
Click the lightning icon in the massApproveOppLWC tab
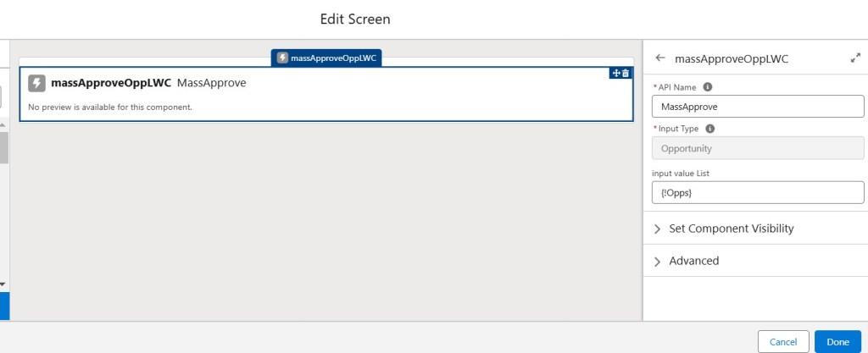[282, 58]
